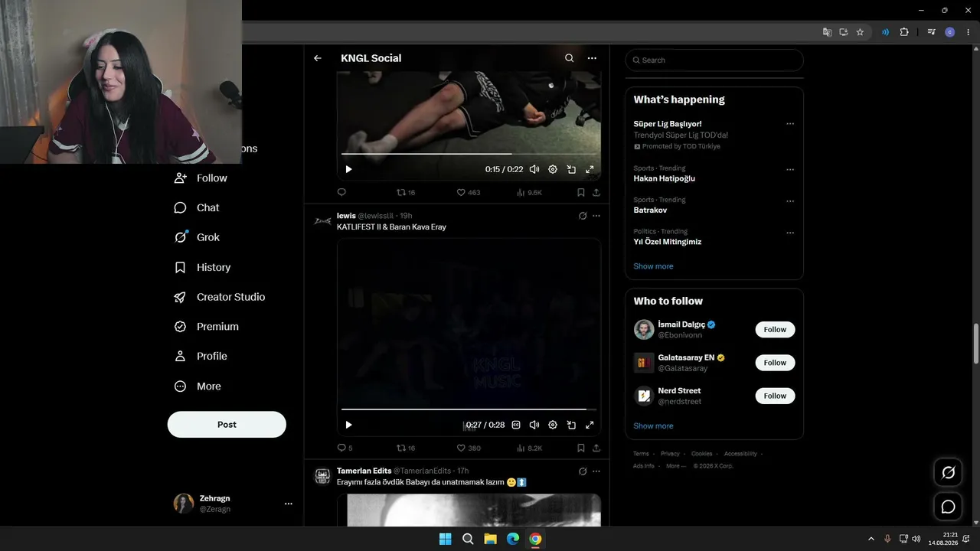View analytics of the post with 8.2K views

[x=529, y=448]
